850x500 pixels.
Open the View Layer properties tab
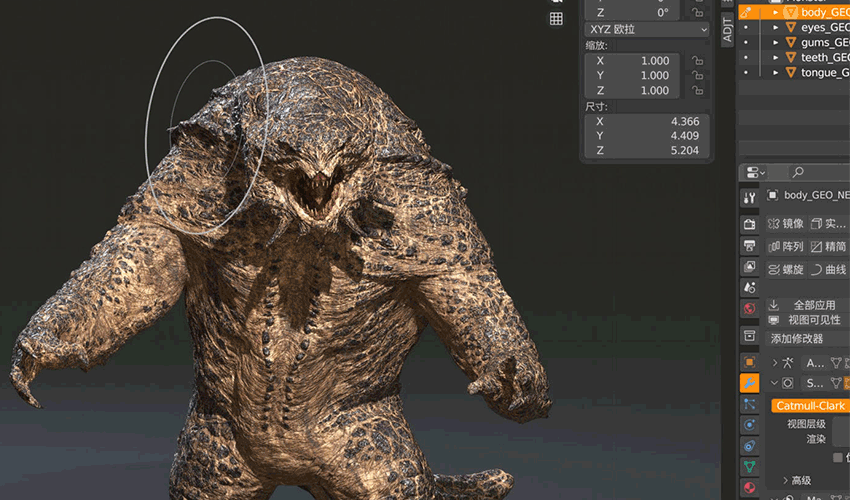point(750,266)
